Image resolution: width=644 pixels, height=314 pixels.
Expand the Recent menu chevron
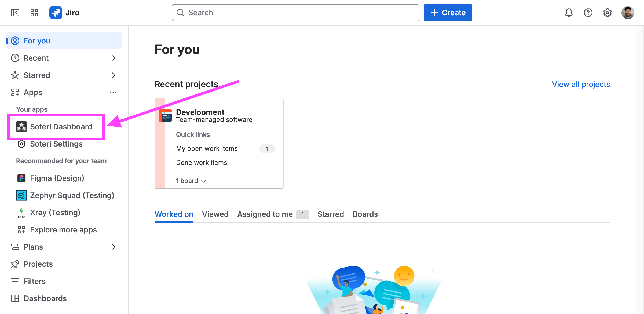[114, 58]
